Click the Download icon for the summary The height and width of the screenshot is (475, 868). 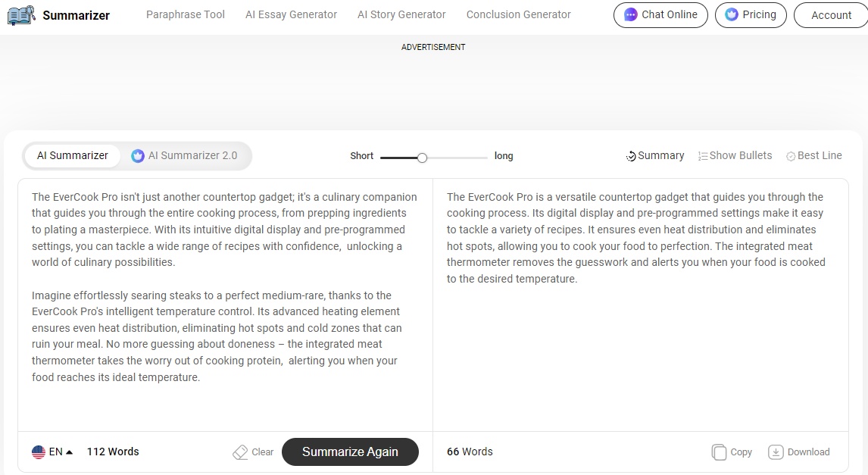[x=776, y=452]
